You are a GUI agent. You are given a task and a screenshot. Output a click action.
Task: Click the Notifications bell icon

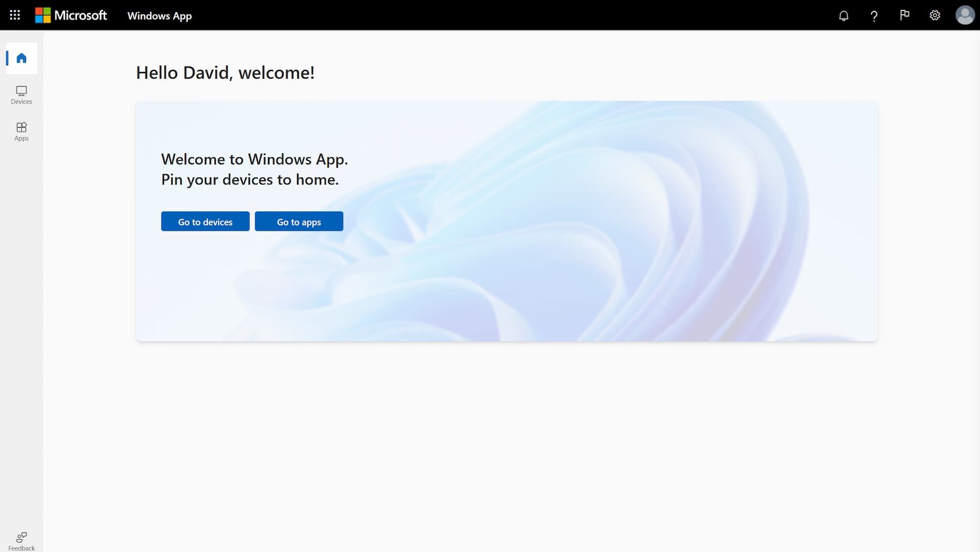pos(843,15)
